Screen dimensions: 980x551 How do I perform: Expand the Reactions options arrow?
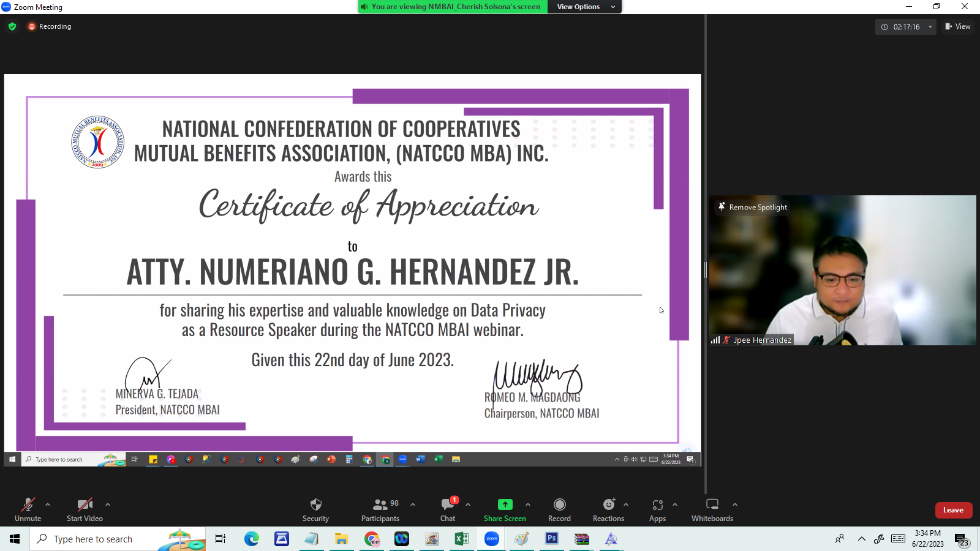click(x=626, y=504)
